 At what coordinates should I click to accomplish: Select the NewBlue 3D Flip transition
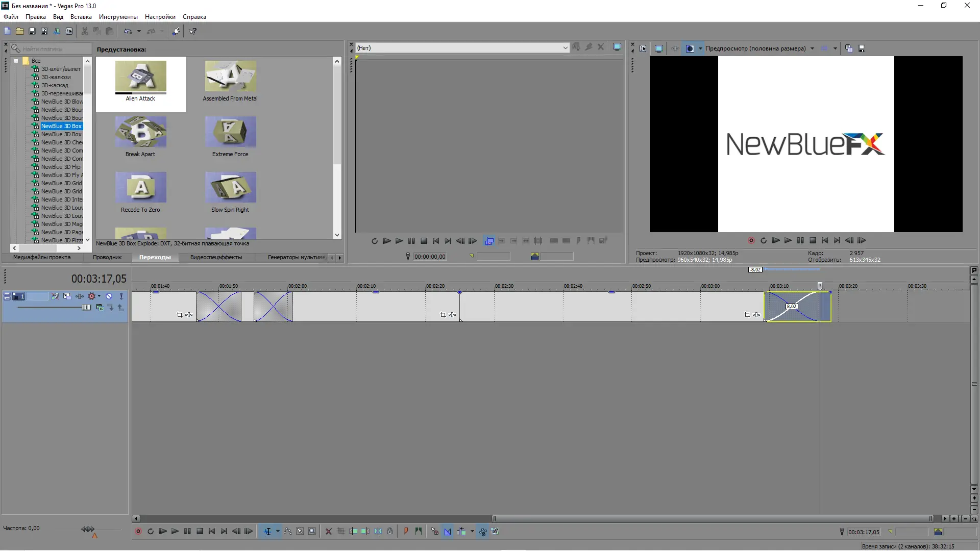coord(61,167)
